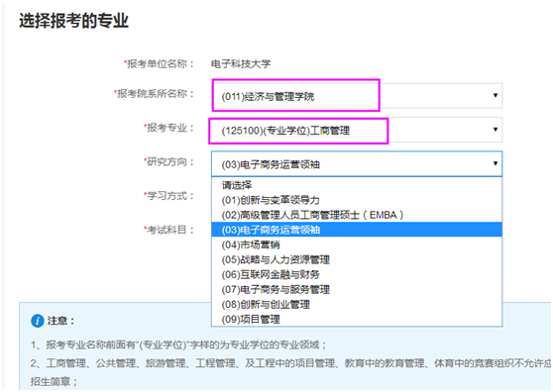
Task: Expand the 报考院系所名称 dropdown arrow
Action: 496,95
